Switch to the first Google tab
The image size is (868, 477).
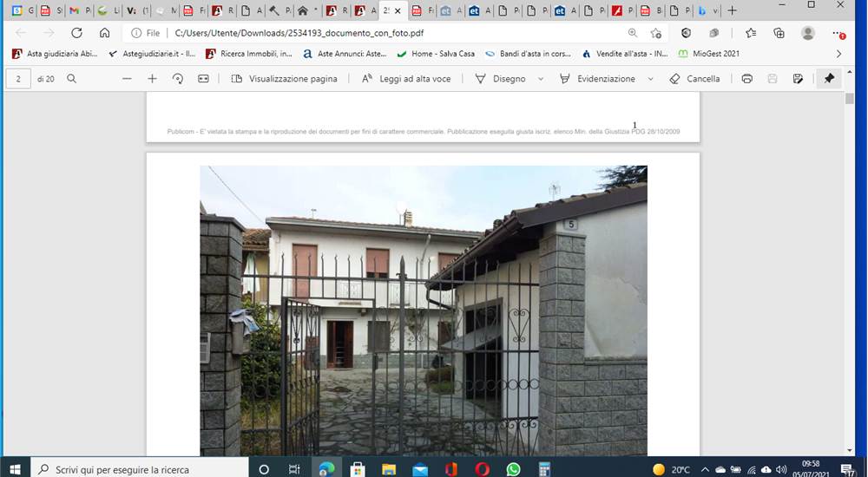click(x=23, y=10)
